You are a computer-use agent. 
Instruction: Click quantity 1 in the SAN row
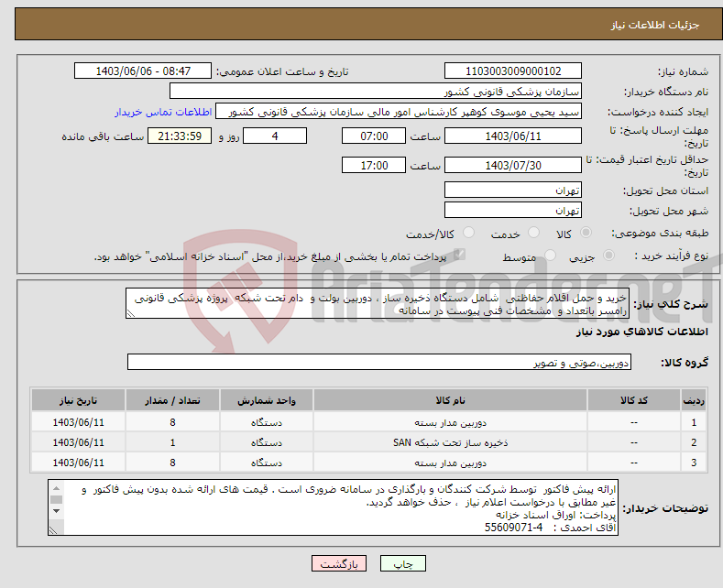(172, 442)
